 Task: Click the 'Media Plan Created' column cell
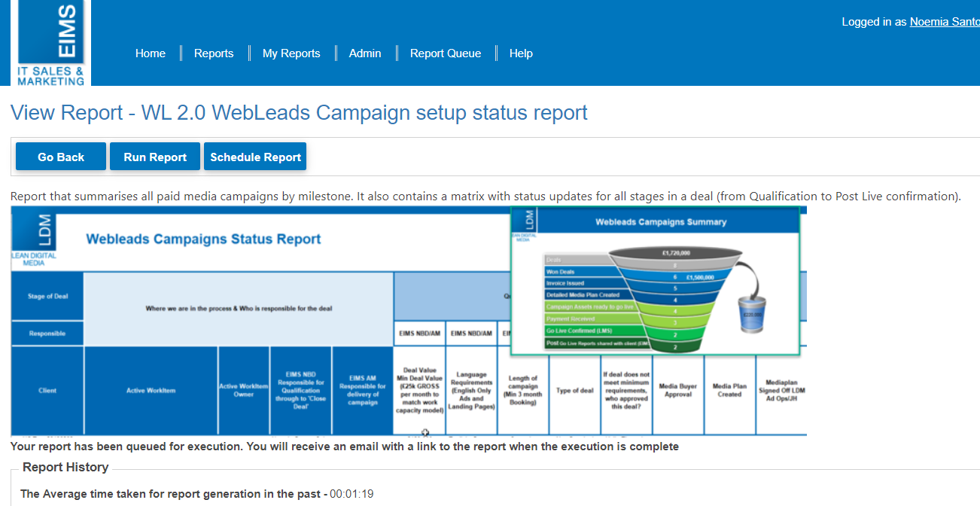pos(729,390)
